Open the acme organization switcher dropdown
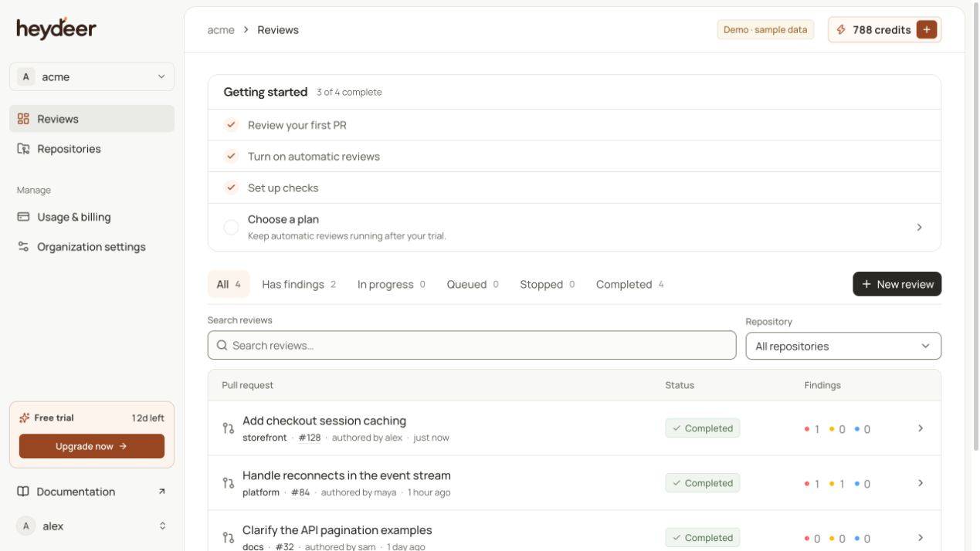 click(x=92, y=76)
